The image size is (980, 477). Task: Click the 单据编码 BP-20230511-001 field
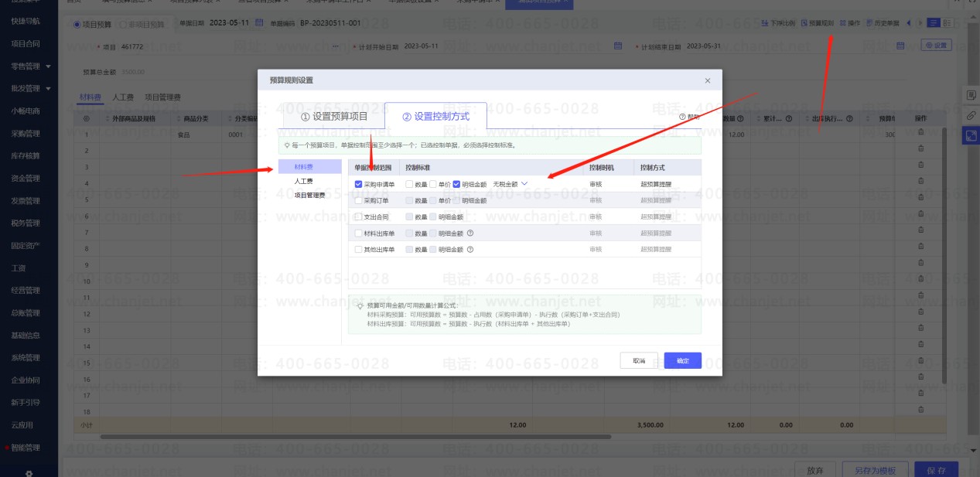tap(330, 23)
